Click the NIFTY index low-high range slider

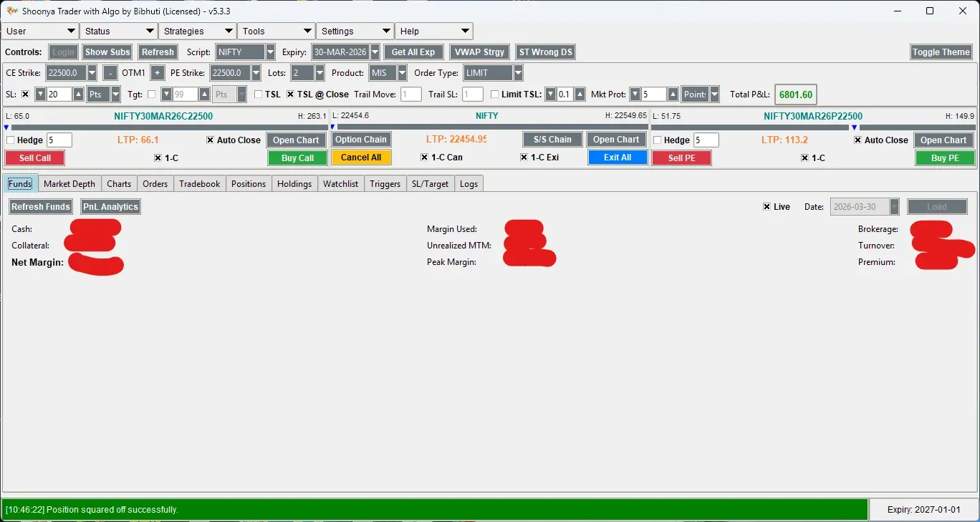coord(489,127)
